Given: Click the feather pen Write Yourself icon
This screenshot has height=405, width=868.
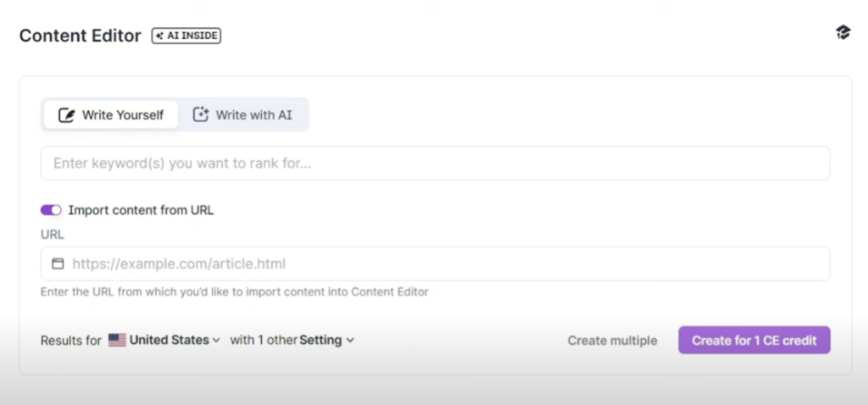Looking at the screenshot, I should [x=66, y=115].
